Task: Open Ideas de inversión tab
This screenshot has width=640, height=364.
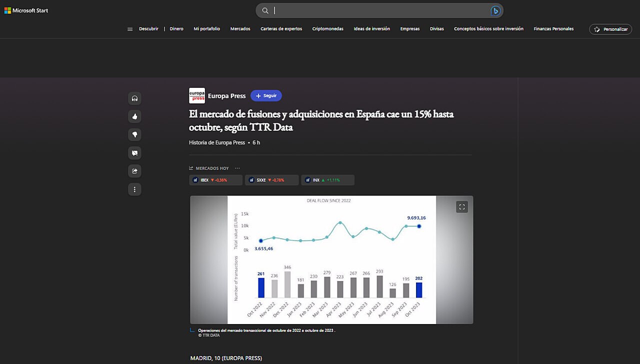Action: (372, 29)
